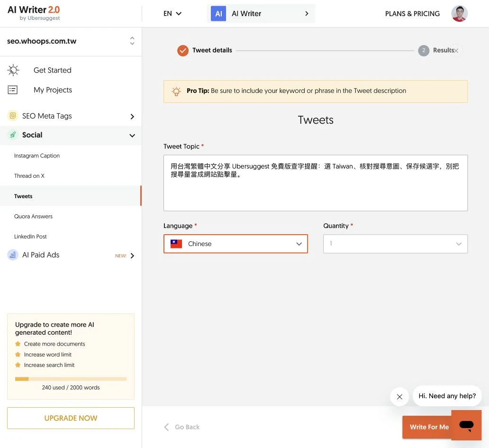Click the Social rocket icon

point(13,135)
